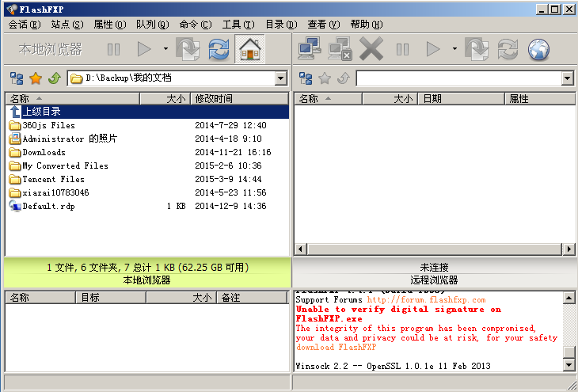578x392 pixels.
Task: Select the Tencent Files folder
Action: [x=147, y=179]
